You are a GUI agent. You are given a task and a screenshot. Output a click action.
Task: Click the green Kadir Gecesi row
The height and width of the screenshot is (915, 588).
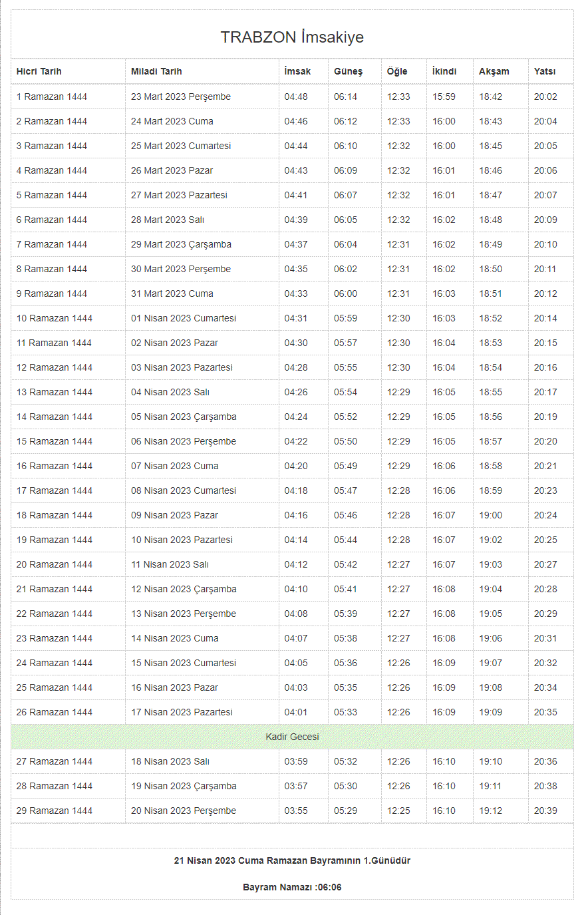(x=292, y=737)
